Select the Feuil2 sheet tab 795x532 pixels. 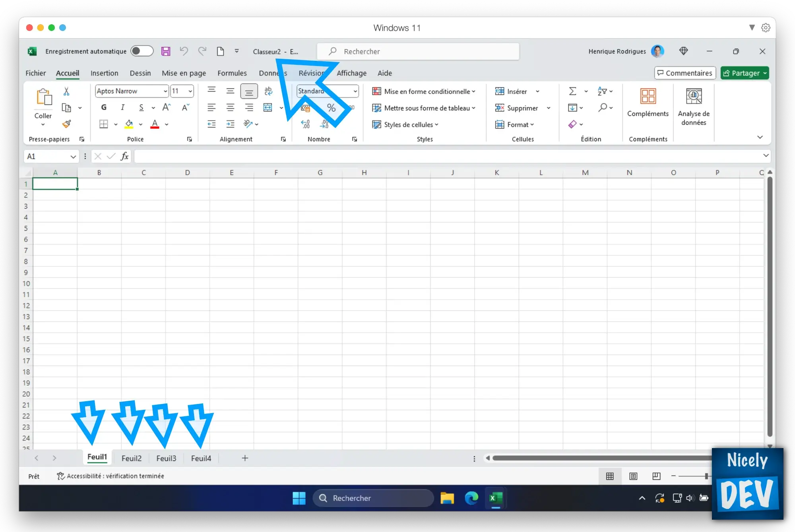coord(132,458)
